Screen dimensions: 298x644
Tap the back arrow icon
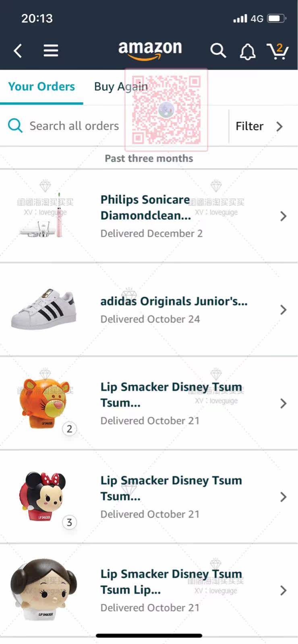tap(18, 51)
